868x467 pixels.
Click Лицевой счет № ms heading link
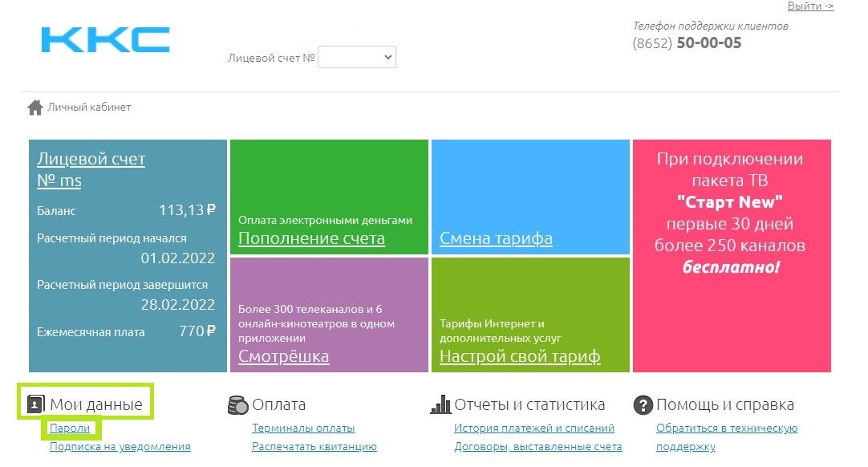(x=91, y=169)
